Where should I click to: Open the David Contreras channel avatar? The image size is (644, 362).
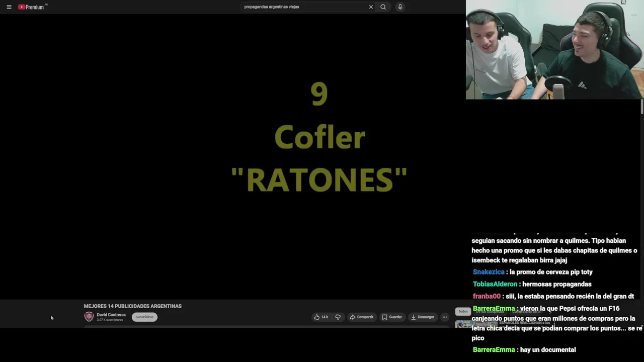[89, 316]
